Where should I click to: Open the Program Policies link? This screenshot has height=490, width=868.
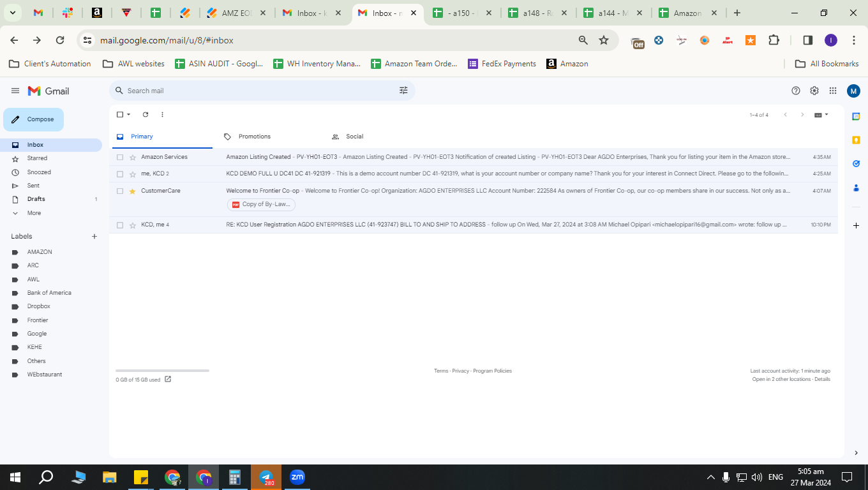click(x=493, y=371)
